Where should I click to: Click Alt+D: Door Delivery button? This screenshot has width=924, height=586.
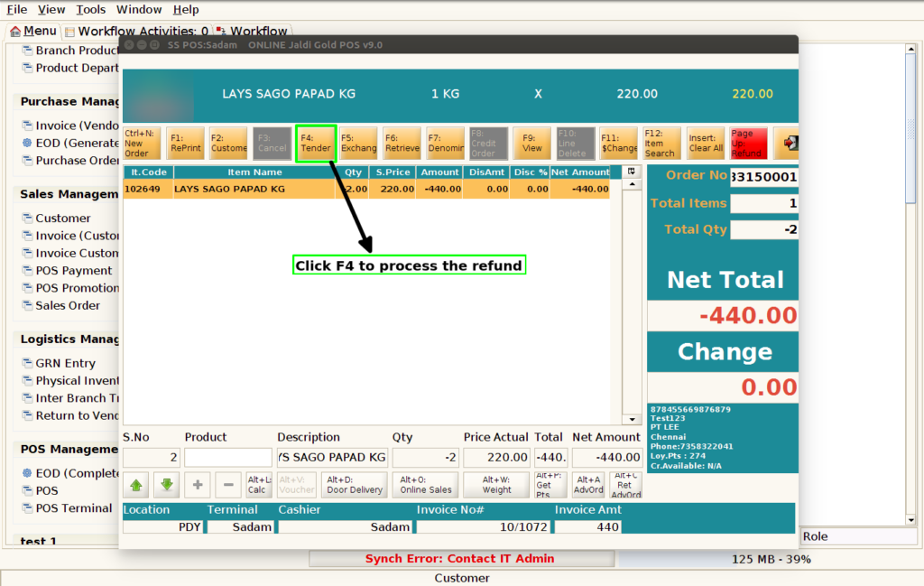(355, 485)
